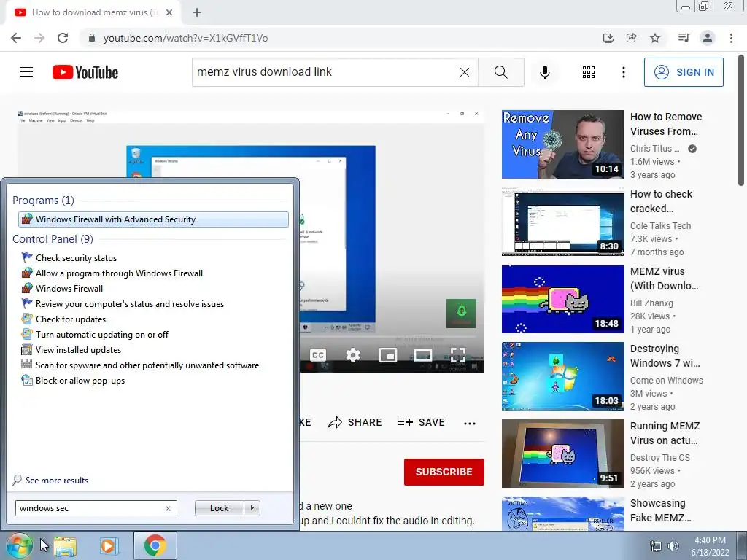Clear the YouTube search text
This screenshot has width=747, height=560.
pyautogui.click(x=465, y=72)
